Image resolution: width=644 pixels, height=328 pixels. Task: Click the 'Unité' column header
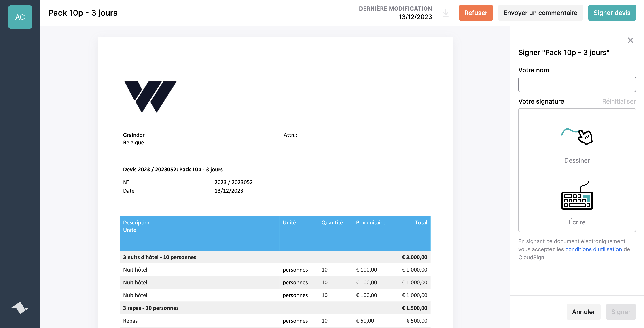click(289, 222)
